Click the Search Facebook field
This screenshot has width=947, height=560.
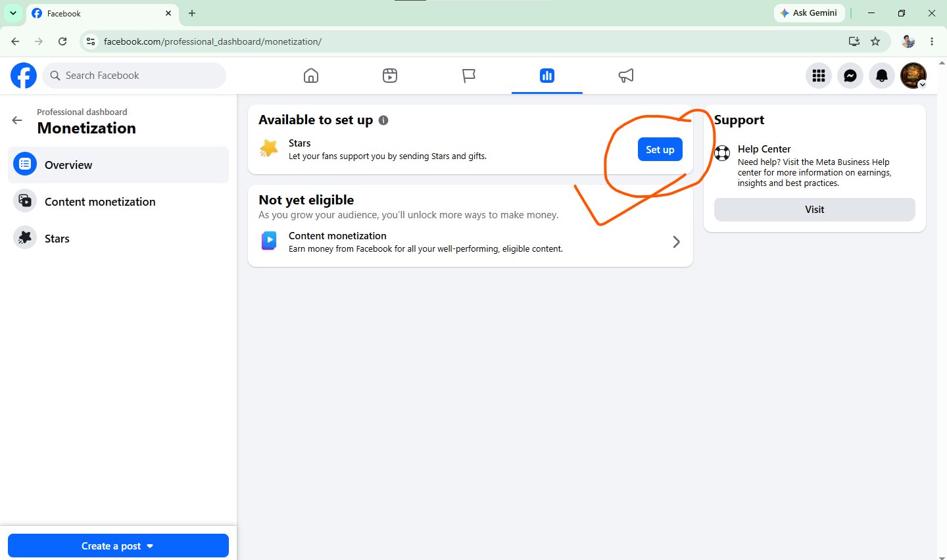(x=134, y=76)
